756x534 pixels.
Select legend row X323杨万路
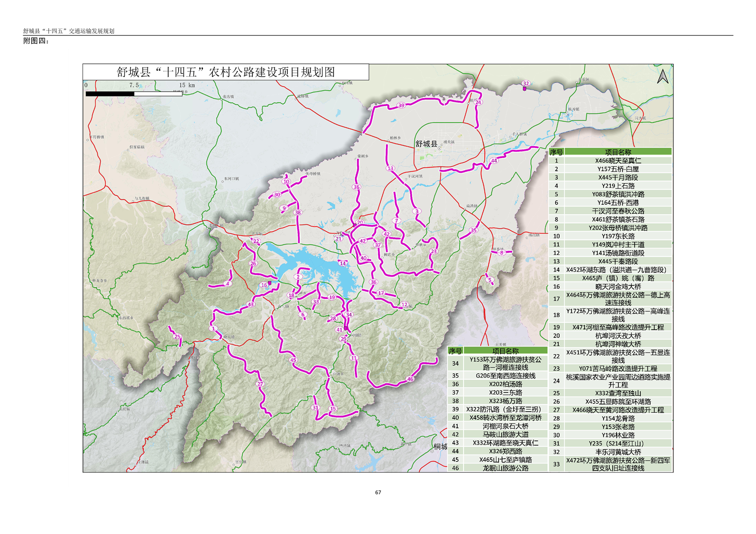497,401
